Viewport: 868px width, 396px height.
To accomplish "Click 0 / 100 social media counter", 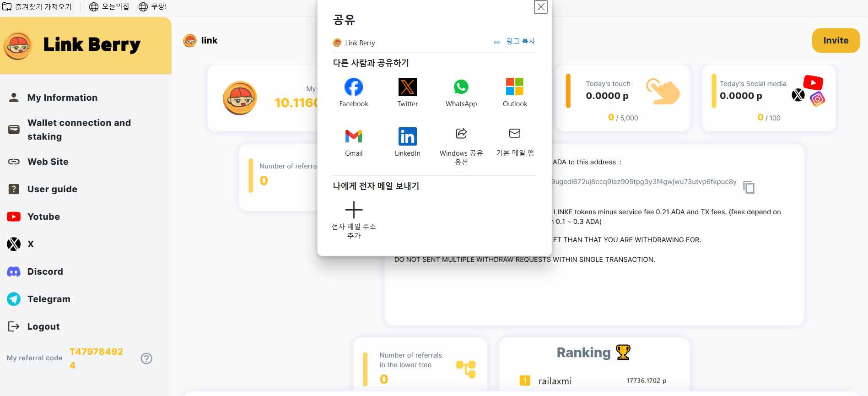I will point(769,118).
